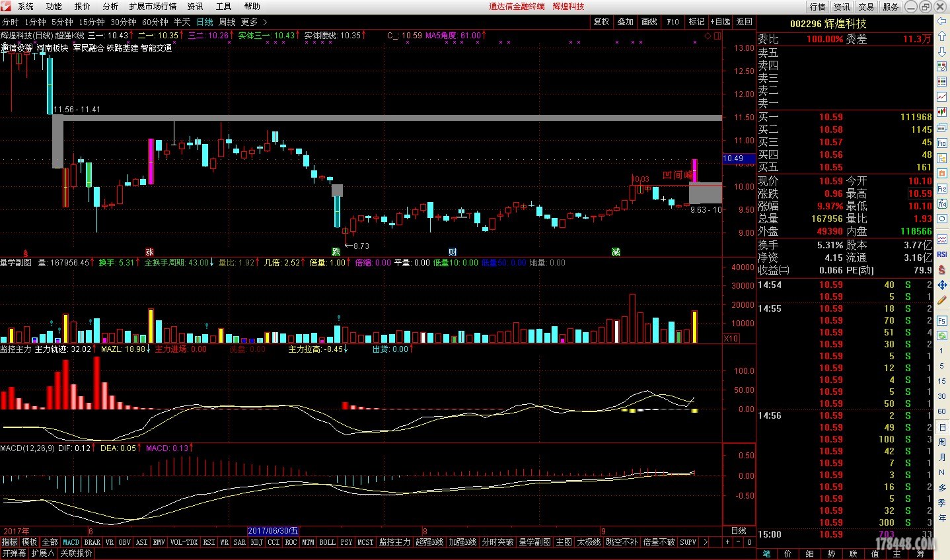Viewport: 950px width, 560px height.
Task: Open the 复权 adjustment dropdown
Action: pyautogui.click(x=601, y=22)
